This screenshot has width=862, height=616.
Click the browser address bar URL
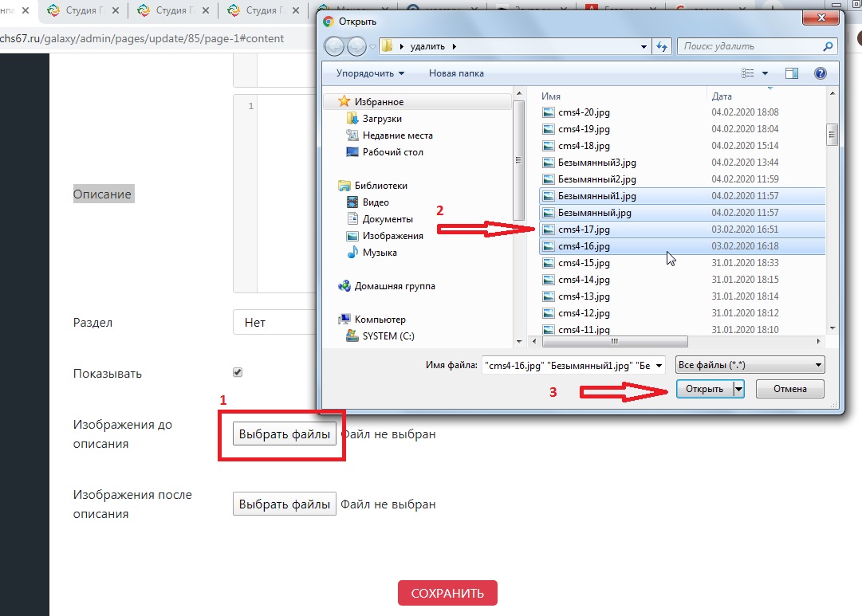142,38
